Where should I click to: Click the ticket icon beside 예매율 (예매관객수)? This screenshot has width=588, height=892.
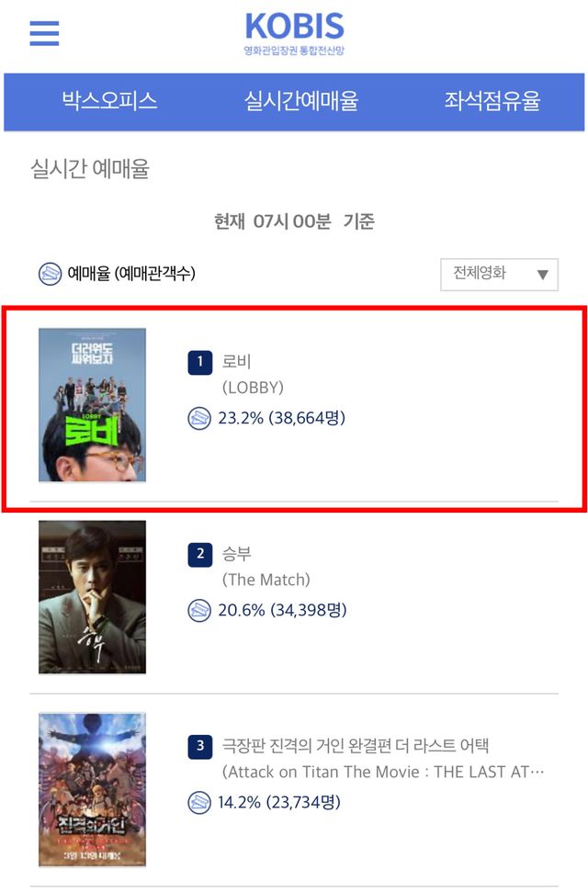(51, 274)
